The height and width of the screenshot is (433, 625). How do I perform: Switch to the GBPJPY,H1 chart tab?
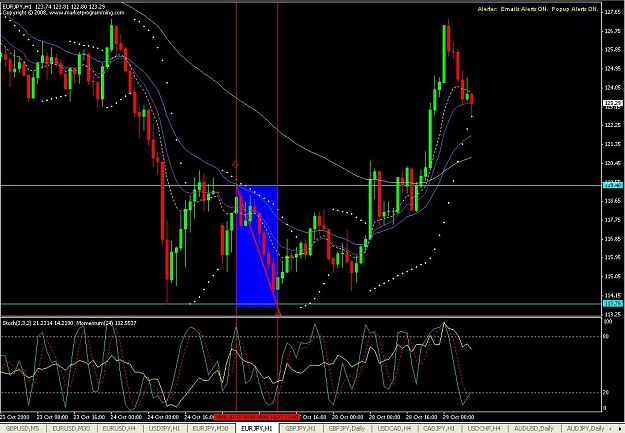click(x=301, y=429)
